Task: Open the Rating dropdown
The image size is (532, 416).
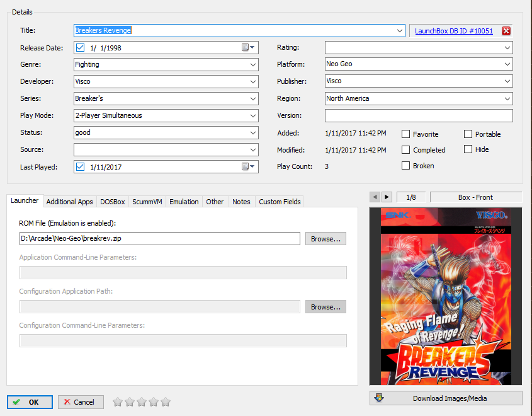Action: click(x=507, y=47)
